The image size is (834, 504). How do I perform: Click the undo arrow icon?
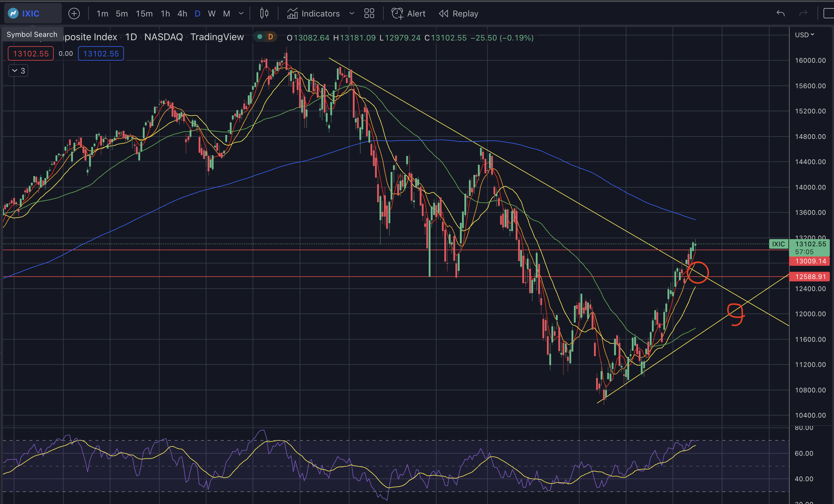pos(781,13)
